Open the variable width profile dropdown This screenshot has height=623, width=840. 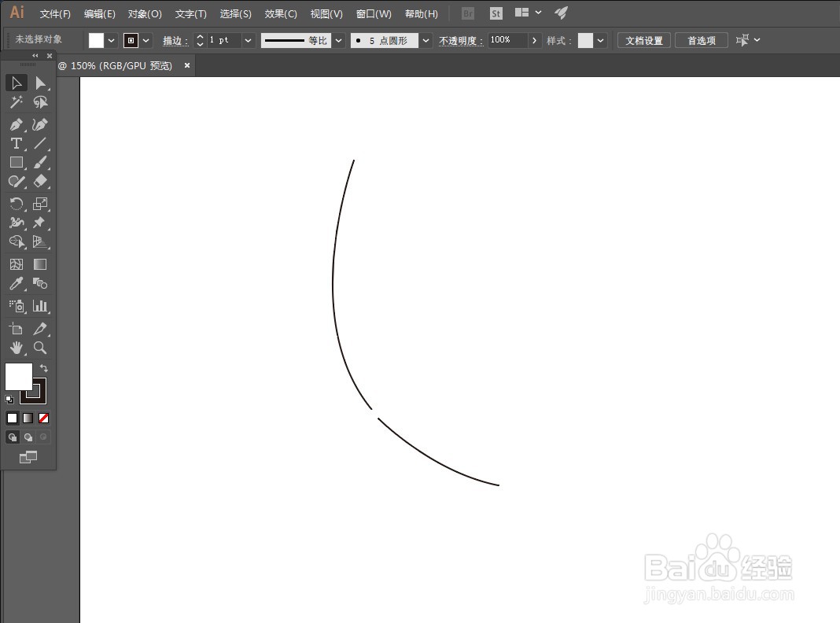pyautogui.click(x=338, y=40)
